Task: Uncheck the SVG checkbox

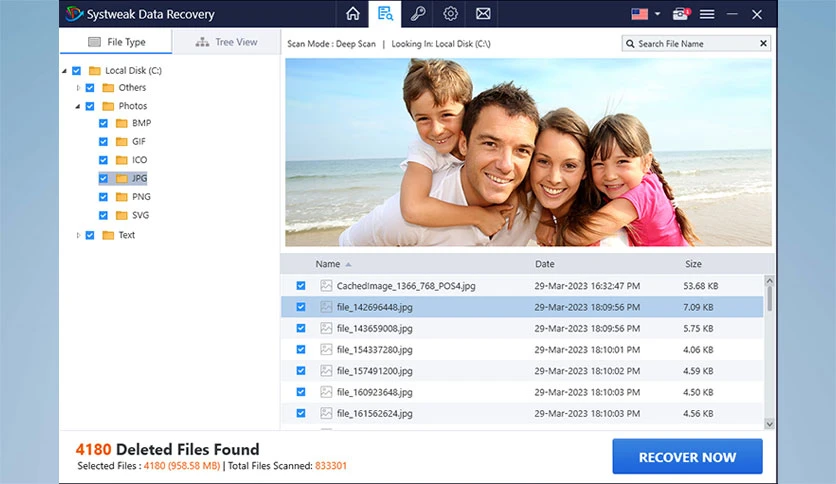Action: click(103, 215)
